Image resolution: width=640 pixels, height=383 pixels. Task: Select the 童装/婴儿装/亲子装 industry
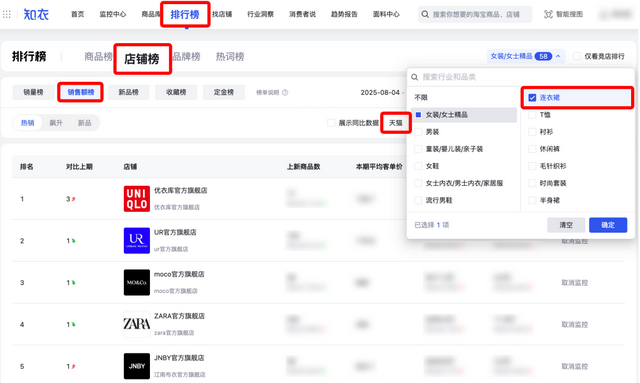click(x=418, y=149)
